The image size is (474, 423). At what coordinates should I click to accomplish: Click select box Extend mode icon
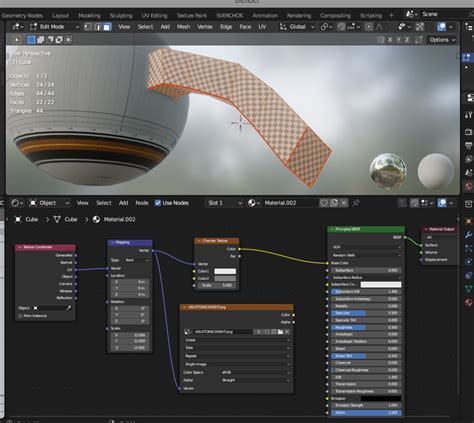tap(41, 40)
